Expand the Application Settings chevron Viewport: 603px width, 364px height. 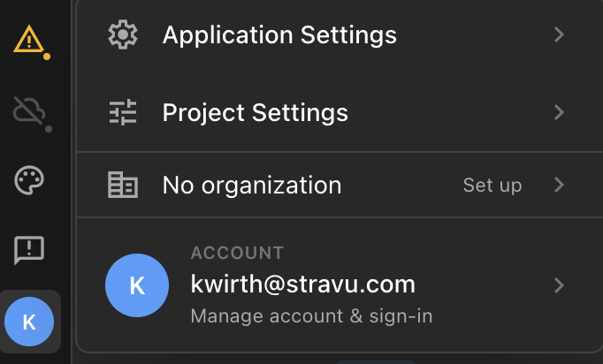point(559,34)
